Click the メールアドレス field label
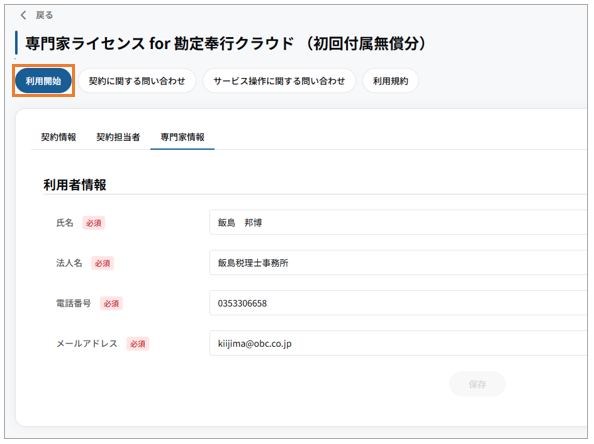594x444 pixels. pyautogui.click(x=87, y=344)
